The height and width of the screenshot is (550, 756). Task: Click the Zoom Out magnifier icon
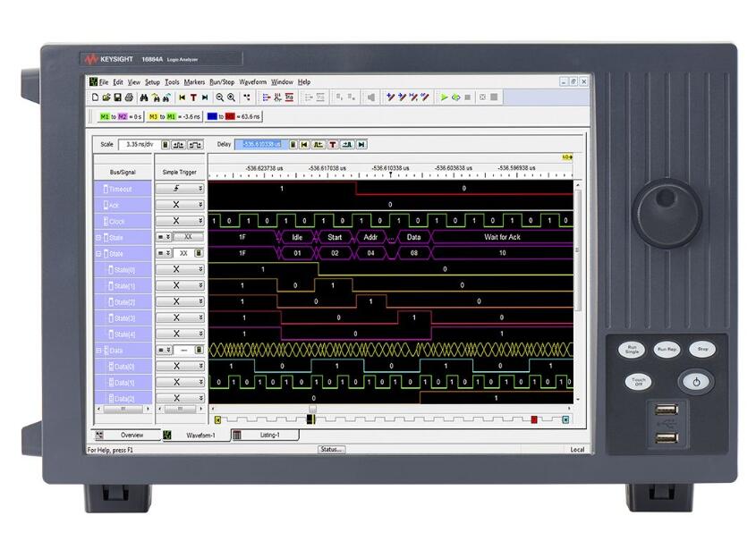(x=219, y=97)
